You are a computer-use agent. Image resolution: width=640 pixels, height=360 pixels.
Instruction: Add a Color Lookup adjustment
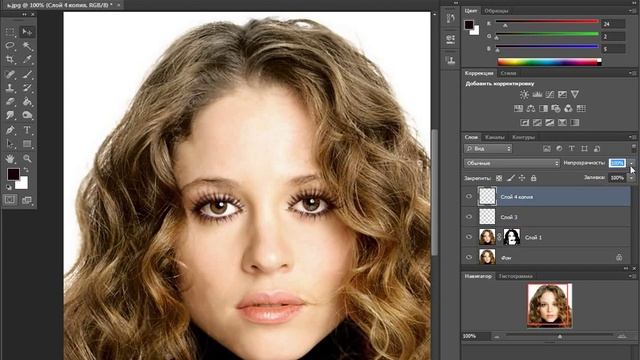pos(581,109)
